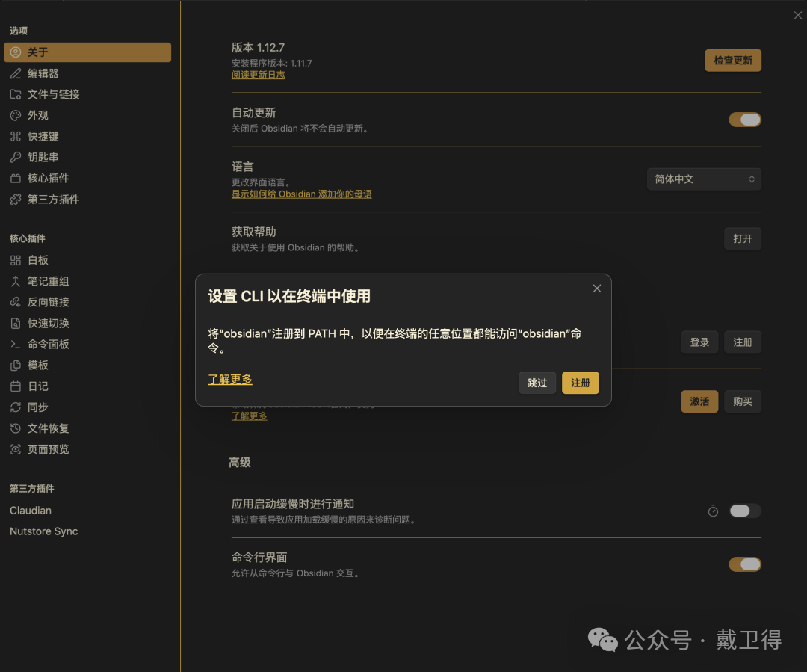Close the CLI setup dialog
The height and width of the screenshot is (672, 807).
(597, 289)
